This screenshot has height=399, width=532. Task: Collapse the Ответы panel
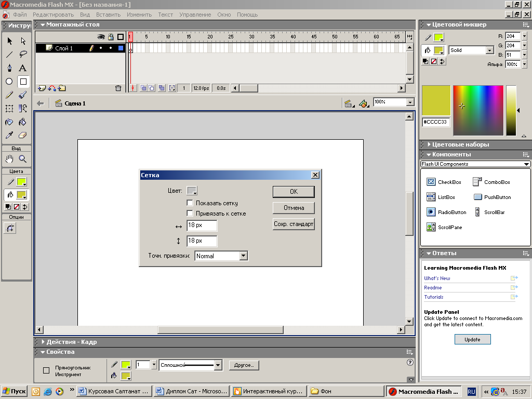pyautogui.click(x=429, y=254)
